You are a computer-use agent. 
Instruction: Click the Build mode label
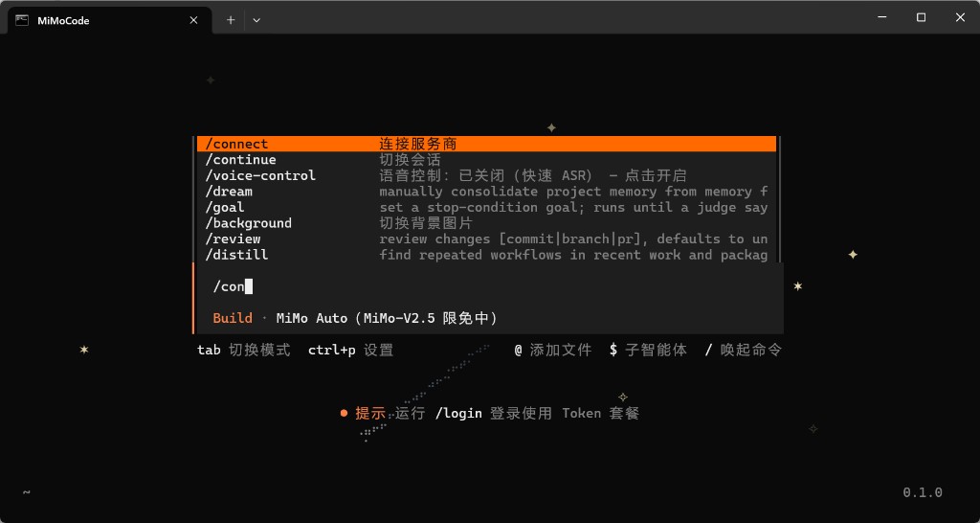(233, 318)
